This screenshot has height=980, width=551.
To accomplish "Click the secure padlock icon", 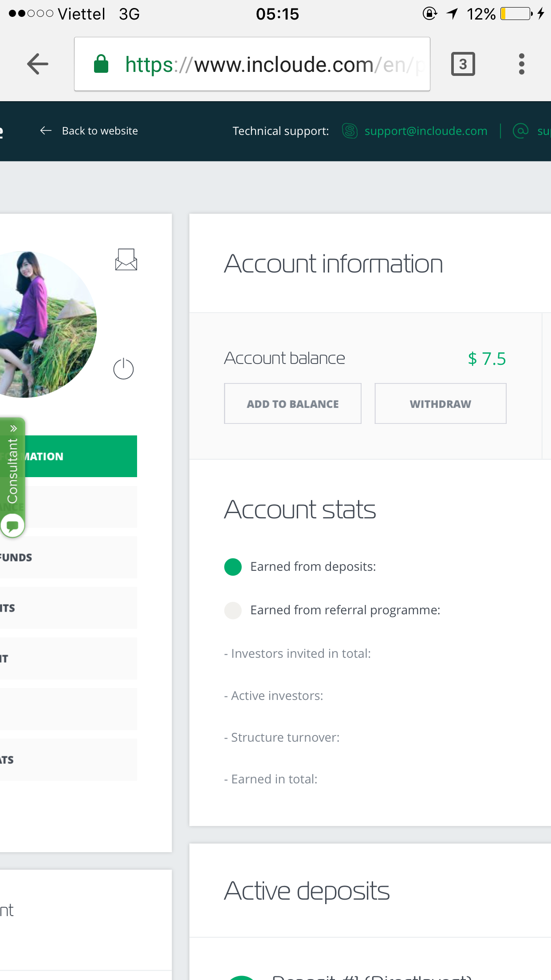I will point(101,64).
